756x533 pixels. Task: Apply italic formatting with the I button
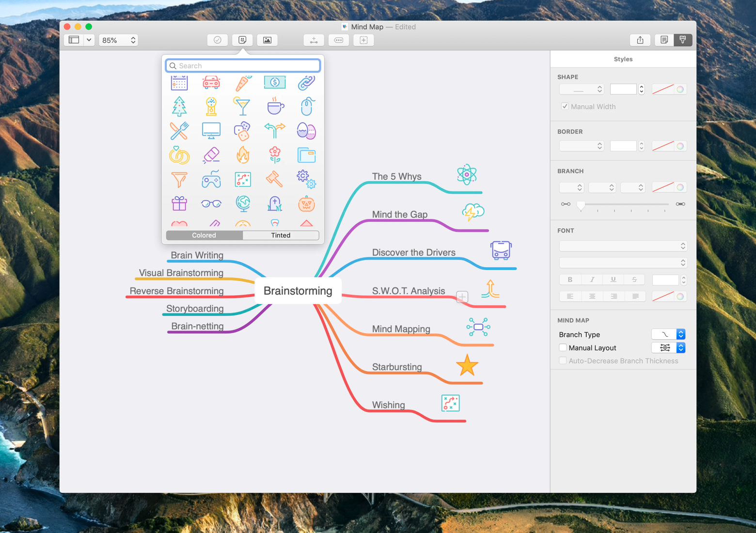pyautogui.click(x=592, y=279)
